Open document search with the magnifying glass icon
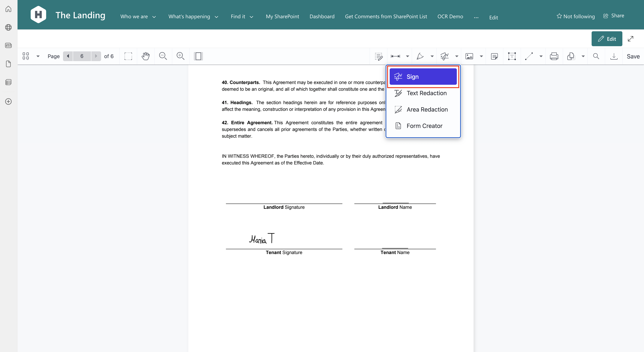This screenshot has width=644, height=352. (596, 56)
